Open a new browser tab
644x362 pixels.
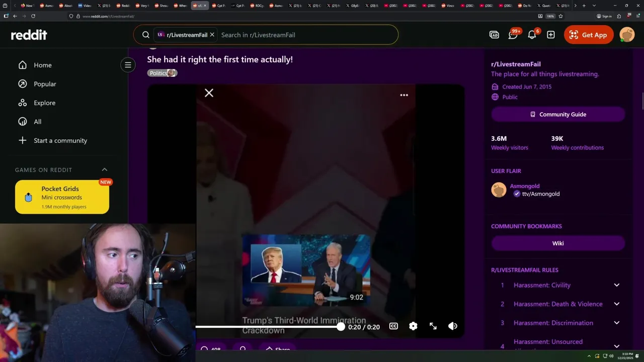pyautogui.click(x=584, y=6)
